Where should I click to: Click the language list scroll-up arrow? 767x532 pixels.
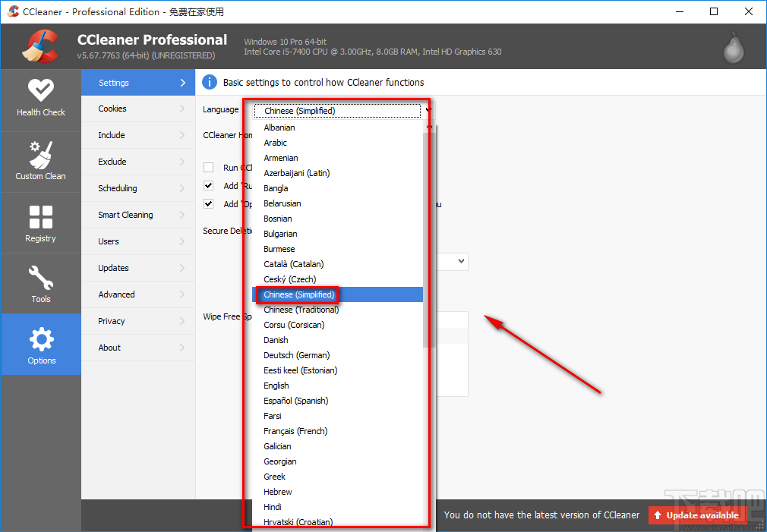pyautogui.click(x=429, y=127)
